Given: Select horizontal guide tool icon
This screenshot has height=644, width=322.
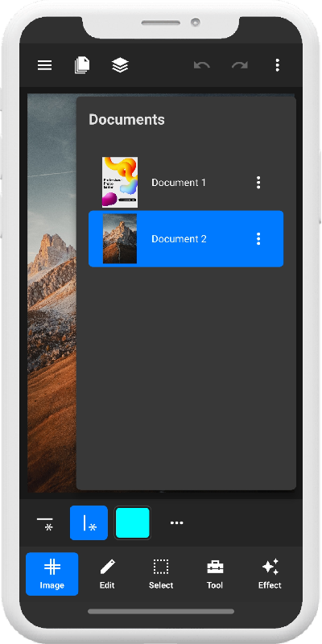Looking at the screenshot, I should point(45,522).
